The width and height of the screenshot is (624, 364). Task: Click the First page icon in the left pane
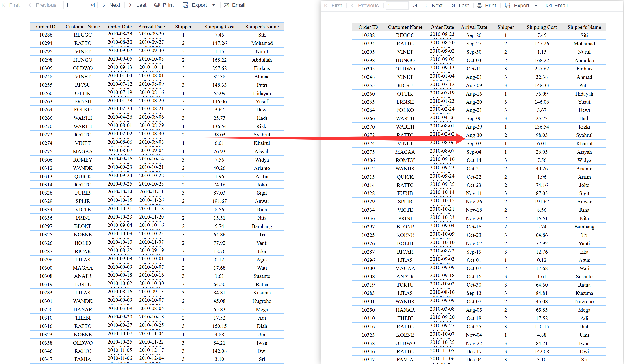[x=4, y=5]
